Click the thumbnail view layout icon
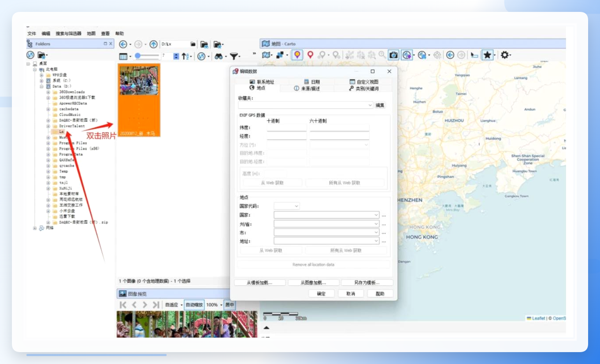Image resolution: width=600 pixels, height=364 pixels. pos(123,56)
